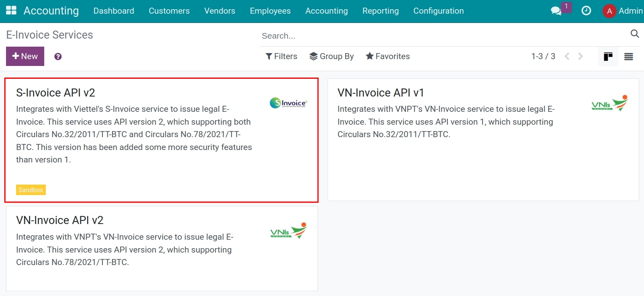644x296 pixels.
Task: Open the Customers menu
Action: (169, 11)
